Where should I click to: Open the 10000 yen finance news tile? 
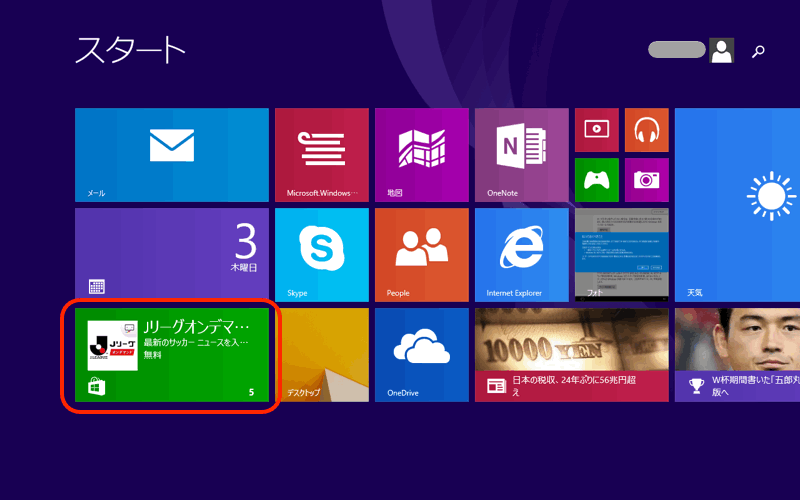tap(571, 355)
